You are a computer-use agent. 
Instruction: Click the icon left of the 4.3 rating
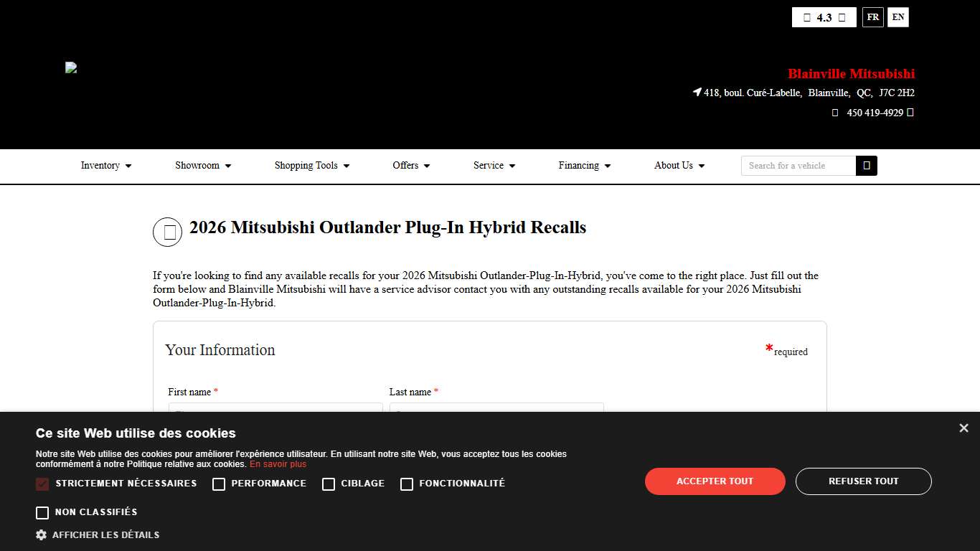[807, 17]
